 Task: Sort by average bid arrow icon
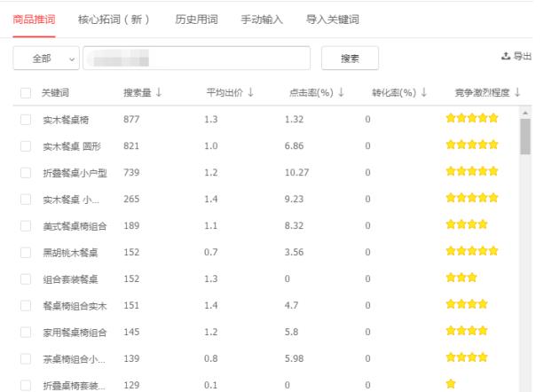pyautogui.click(x=251, y=92)
